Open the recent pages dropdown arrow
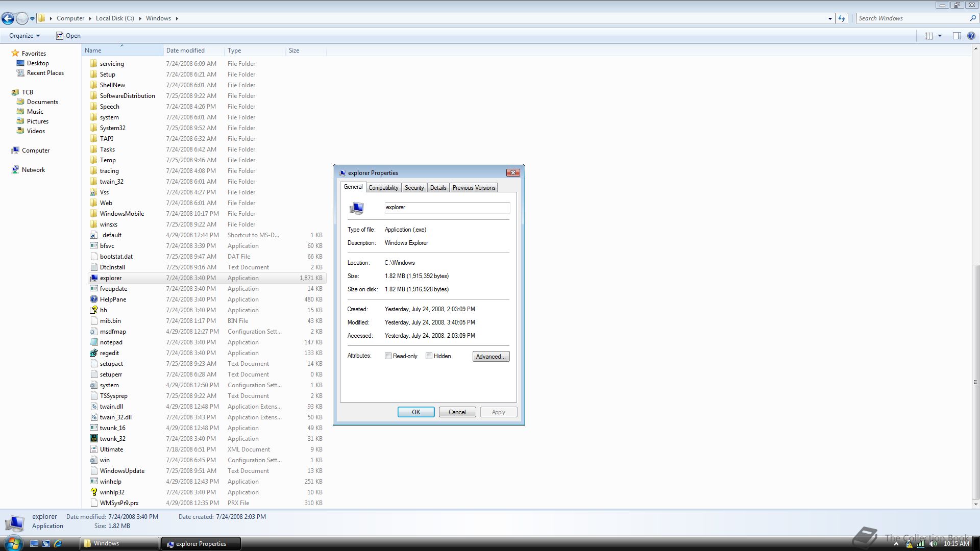This screenshot has height=551, width=980. click(32, 19)
